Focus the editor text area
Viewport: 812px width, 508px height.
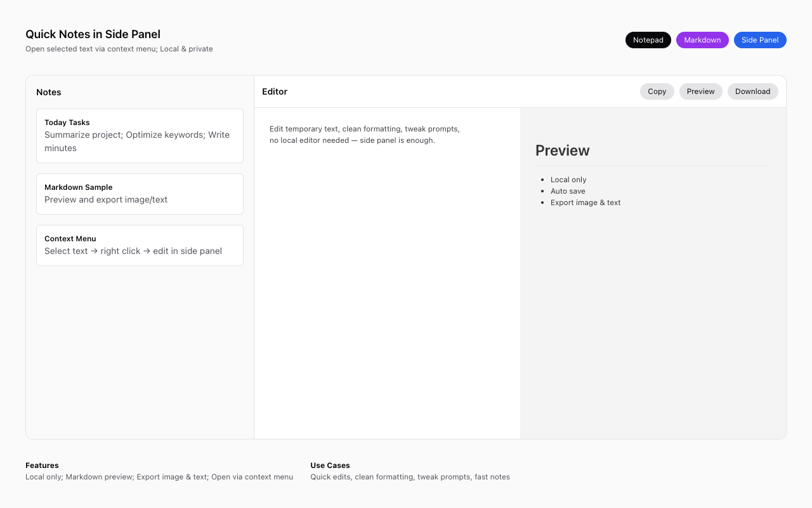coord(387,273)
